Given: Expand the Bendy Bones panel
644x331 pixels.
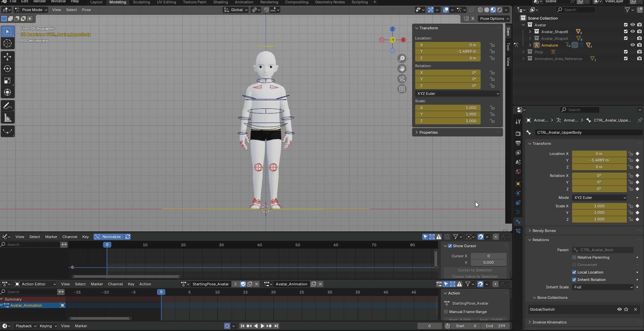Looking at the screenshot, I should (x=544, y=231).
